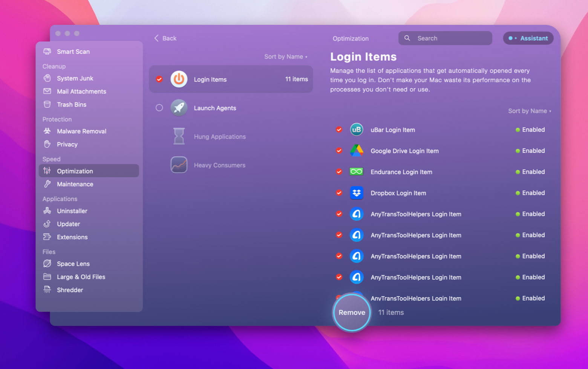Open Sort by Name dropdown in category list

286,56
